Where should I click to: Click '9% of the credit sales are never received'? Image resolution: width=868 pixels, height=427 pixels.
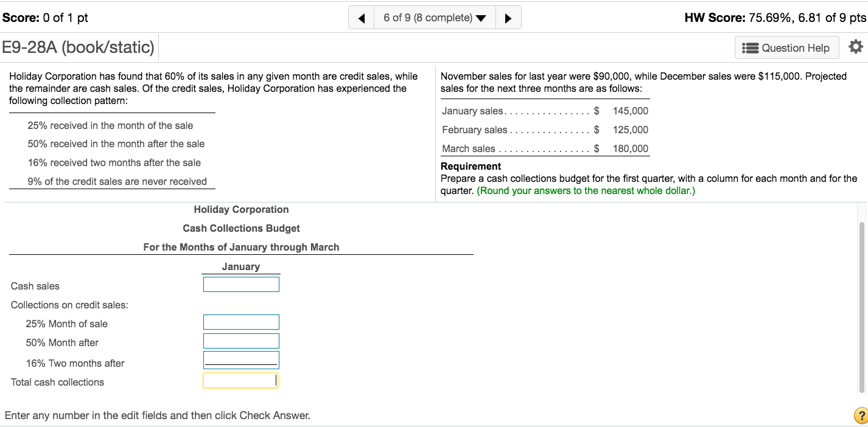[117, 181]
